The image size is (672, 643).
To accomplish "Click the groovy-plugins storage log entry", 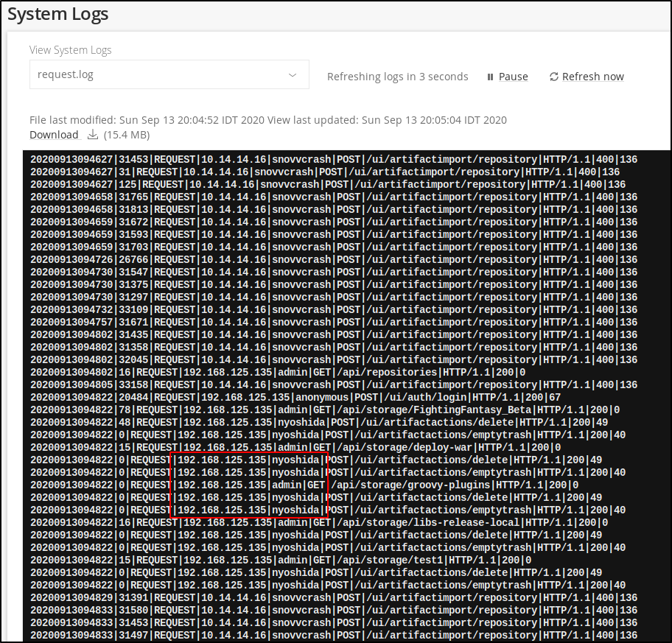I will [x=304, y=485].
